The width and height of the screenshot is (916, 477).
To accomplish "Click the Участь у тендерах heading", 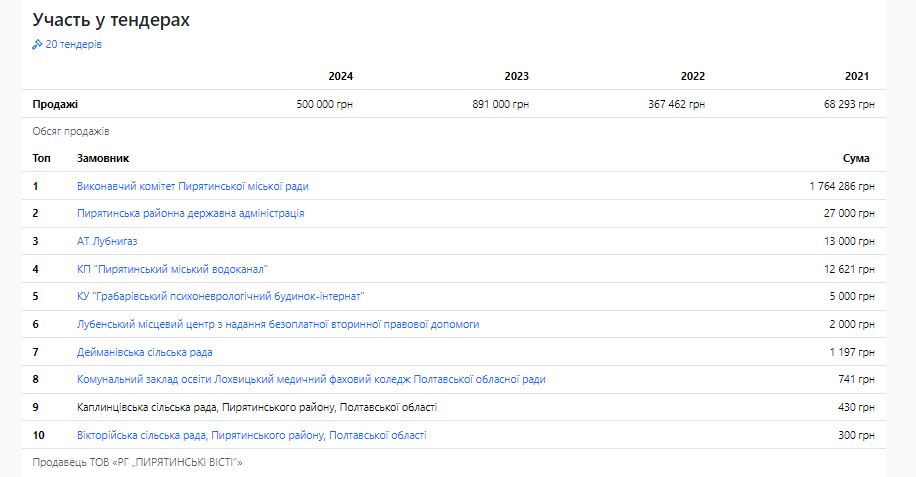I will [111, 20].
